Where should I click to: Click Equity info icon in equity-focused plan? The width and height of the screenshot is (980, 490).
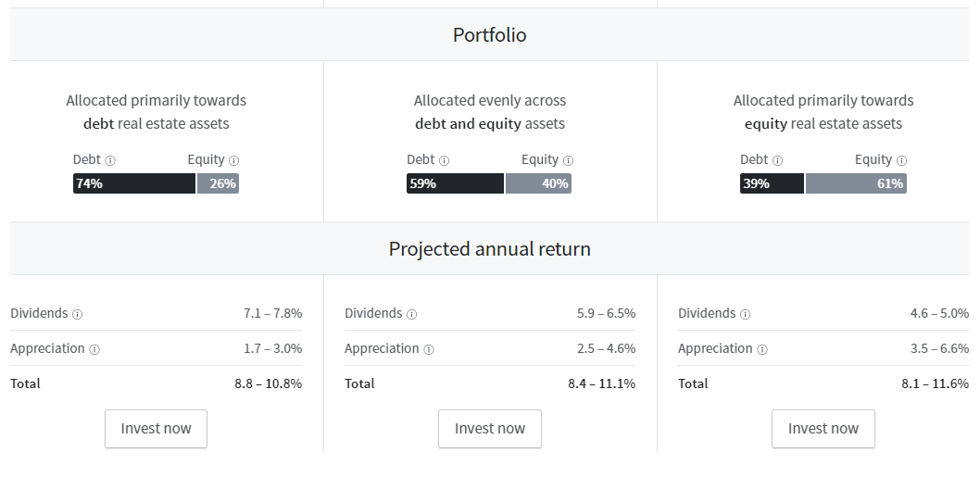(901, 160)
